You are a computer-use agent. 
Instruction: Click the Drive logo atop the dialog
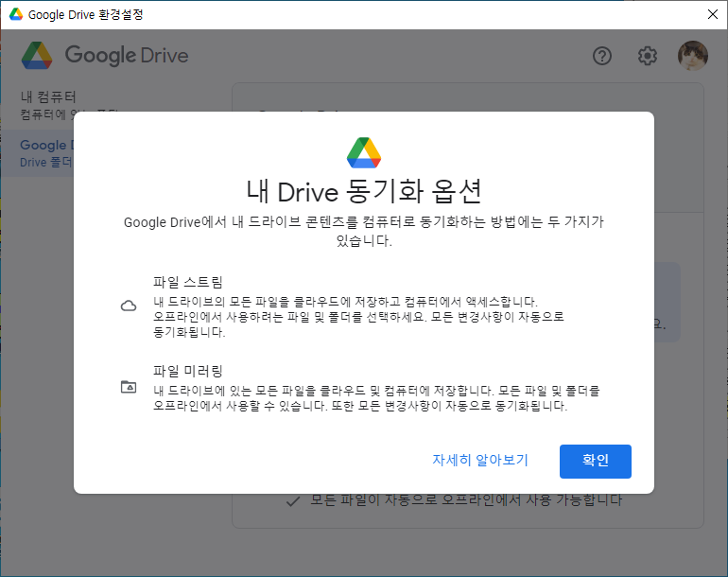pos(364,153)
